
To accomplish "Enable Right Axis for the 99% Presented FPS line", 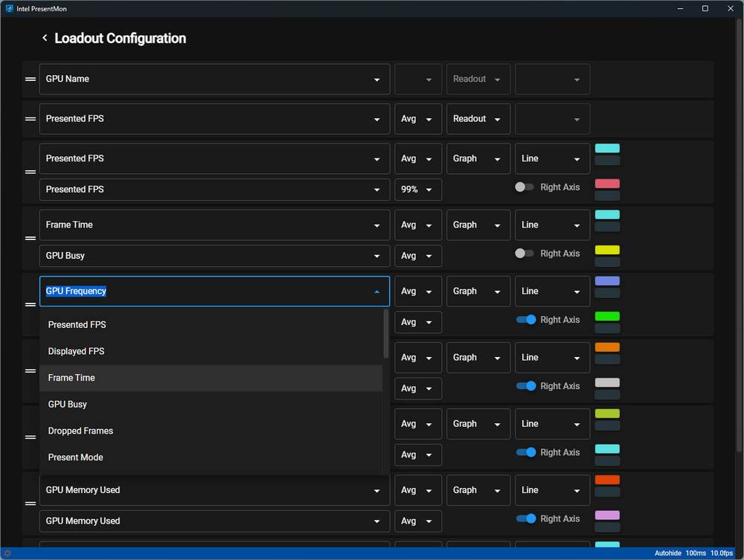I will pyautogui.click(x=526, y=187).
